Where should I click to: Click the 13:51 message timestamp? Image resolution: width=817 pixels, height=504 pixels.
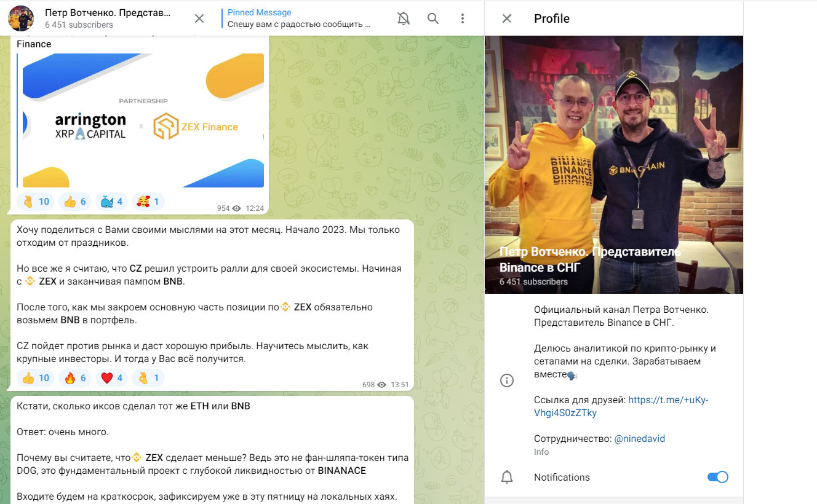coord(400,385)
